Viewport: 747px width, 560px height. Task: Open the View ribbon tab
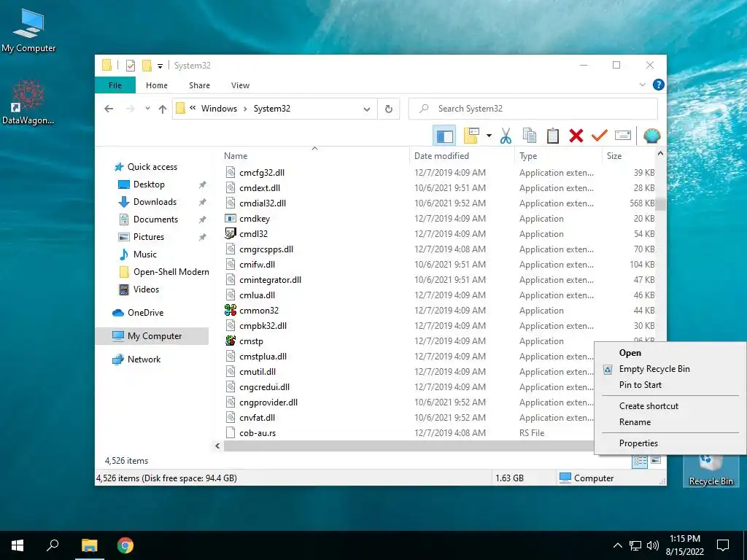[240, 85]
